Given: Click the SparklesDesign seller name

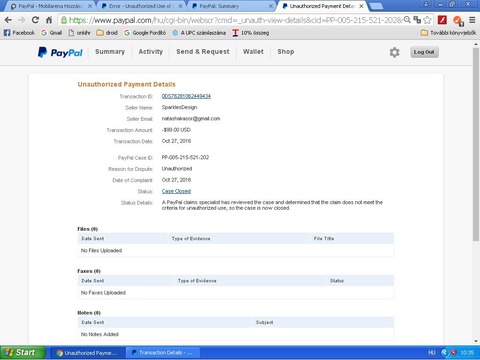Looking at the screenshot, I should [179, 107].
